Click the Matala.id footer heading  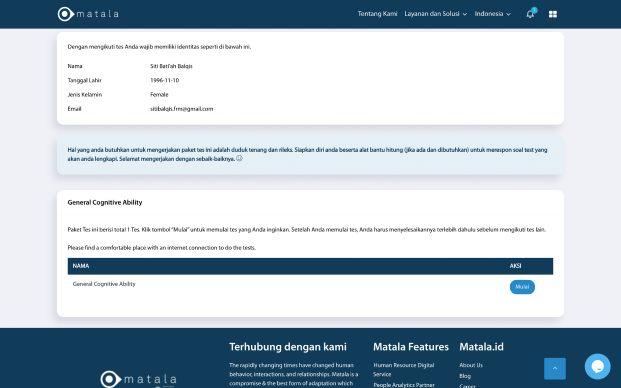[x=481, y=347]
